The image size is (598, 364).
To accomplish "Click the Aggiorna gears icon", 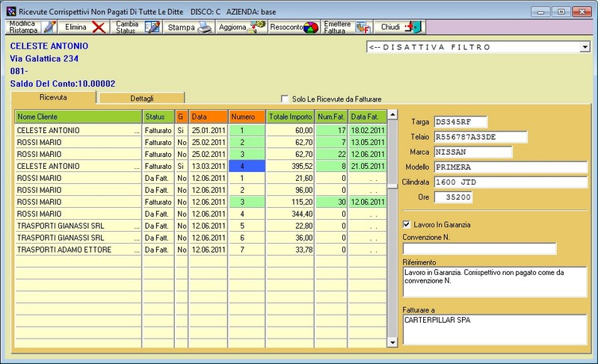I will tap(256, 27).
